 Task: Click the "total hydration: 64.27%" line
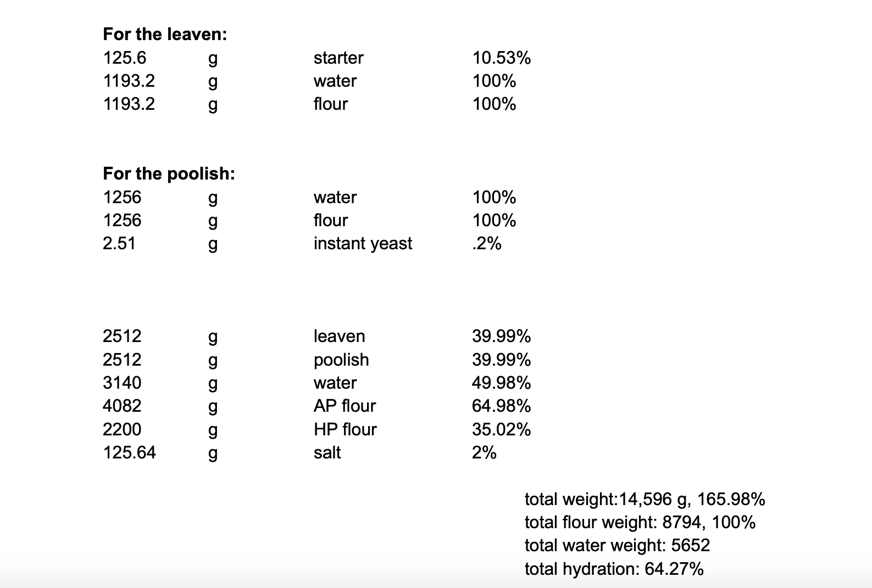point(614,569)
